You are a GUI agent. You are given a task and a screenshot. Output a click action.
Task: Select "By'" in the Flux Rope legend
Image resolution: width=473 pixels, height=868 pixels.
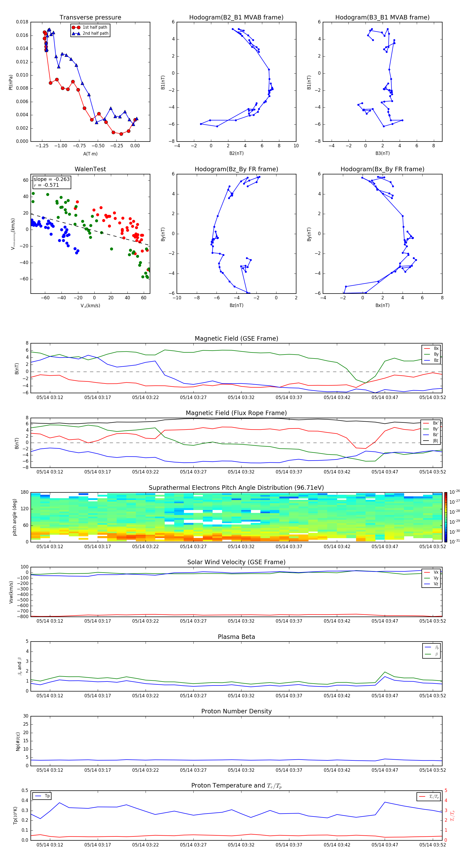click(431, 429)
